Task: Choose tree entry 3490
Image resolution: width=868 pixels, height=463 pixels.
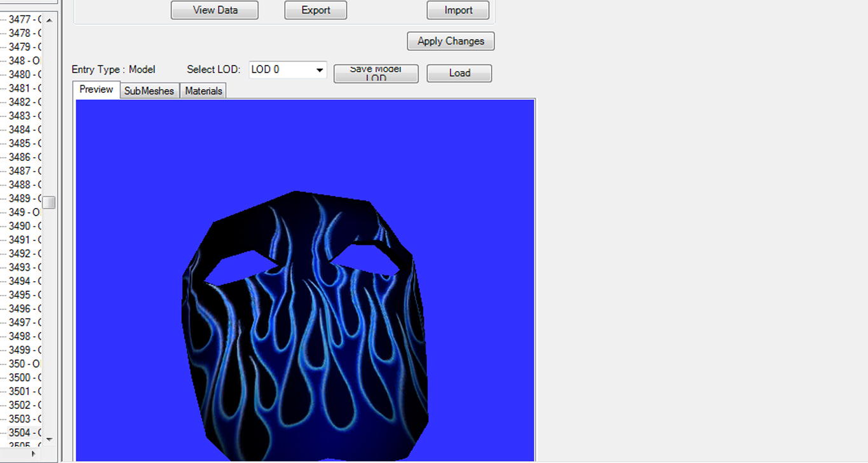Action: pos(24,226)
